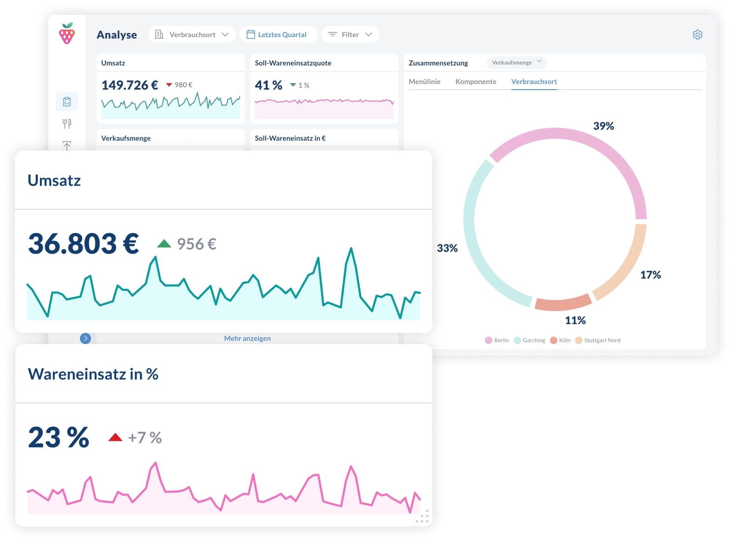Click the Stuttgart Nord legend color swatch

click(x=579, y=340)
